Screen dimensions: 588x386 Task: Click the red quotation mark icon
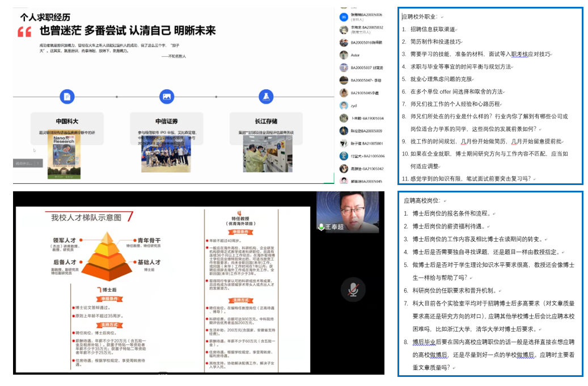(x=24, y=32)
